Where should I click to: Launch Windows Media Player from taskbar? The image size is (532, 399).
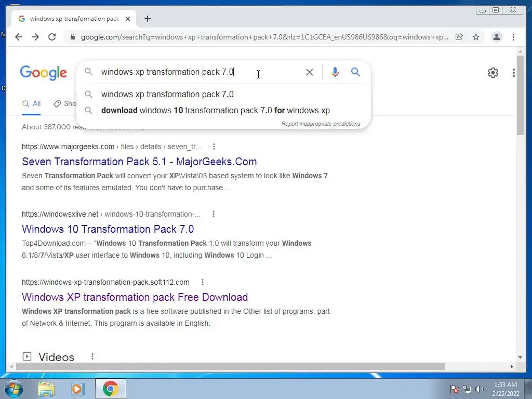tap(77, 389)
